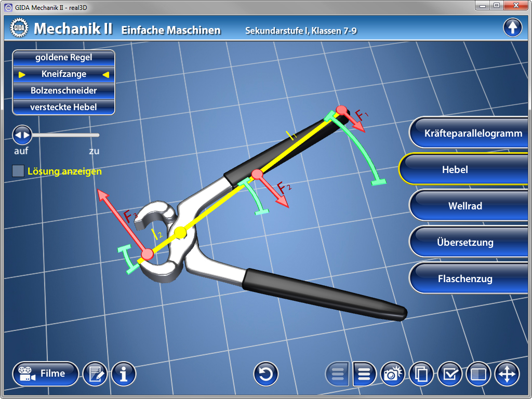
Task: Enable the Lösung anzeigen checkbox
Action: pos(18,171)
